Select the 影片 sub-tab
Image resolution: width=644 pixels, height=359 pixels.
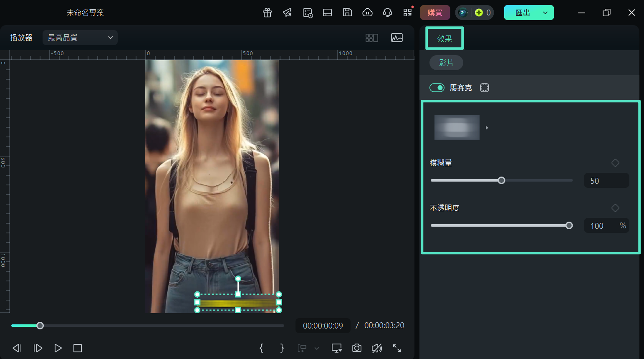[x=446, y=63]
